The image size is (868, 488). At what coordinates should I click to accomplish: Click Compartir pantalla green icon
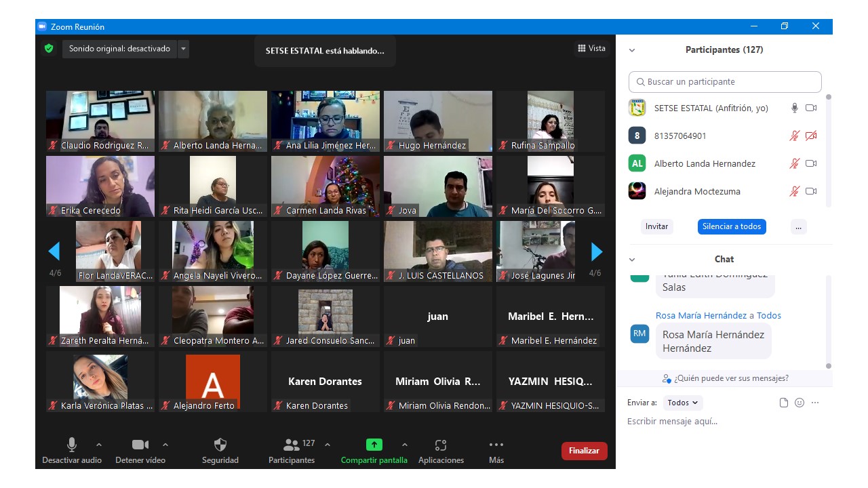click(x=374, y=445)
